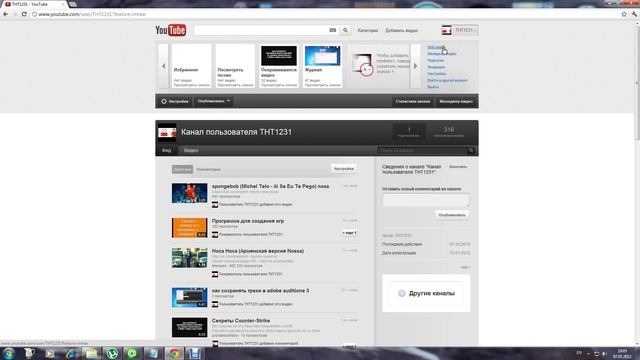Click the browser address bar
This screenshot has height=360, width=640.
point(327,14)
